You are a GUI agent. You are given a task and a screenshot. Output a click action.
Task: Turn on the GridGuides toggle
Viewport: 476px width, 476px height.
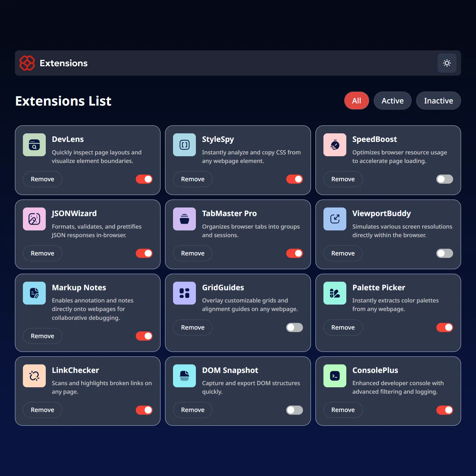tap(294, 327)
